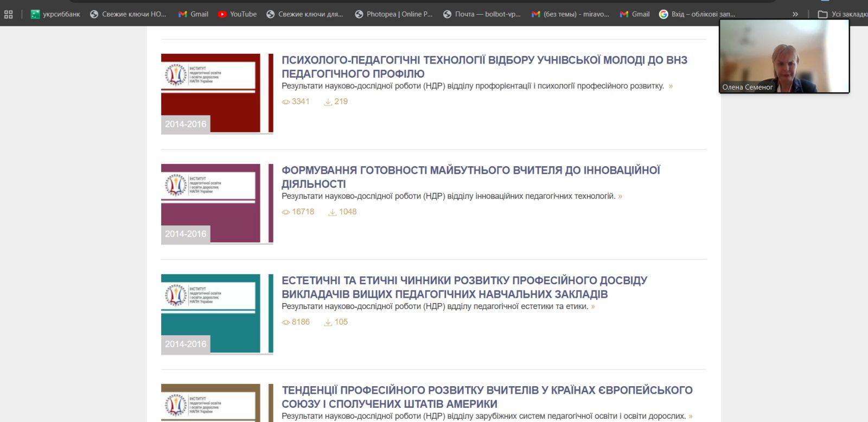
Task: Select the Олена Семеног video tile
Action: (784, 56)
